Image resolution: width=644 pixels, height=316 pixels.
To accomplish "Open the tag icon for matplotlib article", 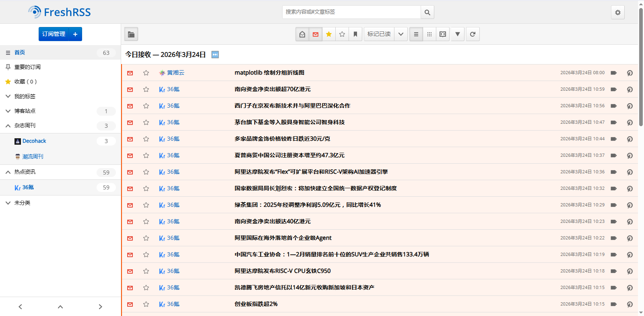I will pos(613,73).
